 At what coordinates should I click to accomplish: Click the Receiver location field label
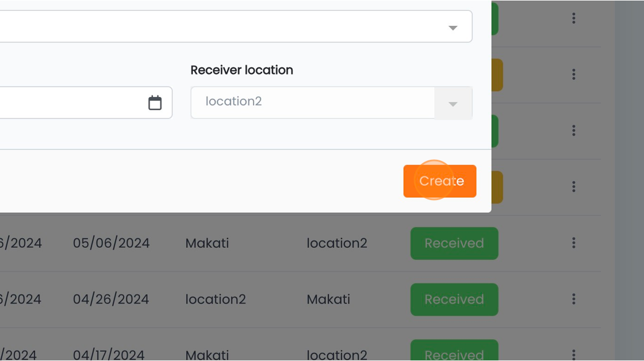click(242, 70)
